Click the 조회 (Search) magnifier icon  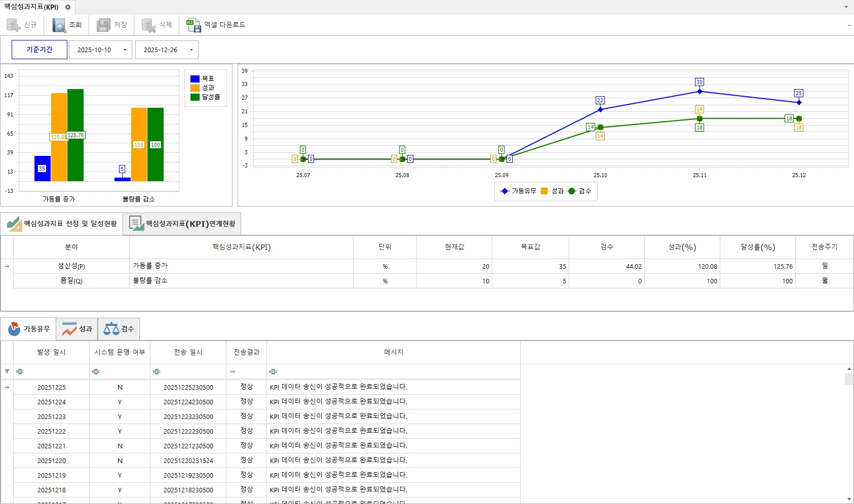click(x=59, y=25)
